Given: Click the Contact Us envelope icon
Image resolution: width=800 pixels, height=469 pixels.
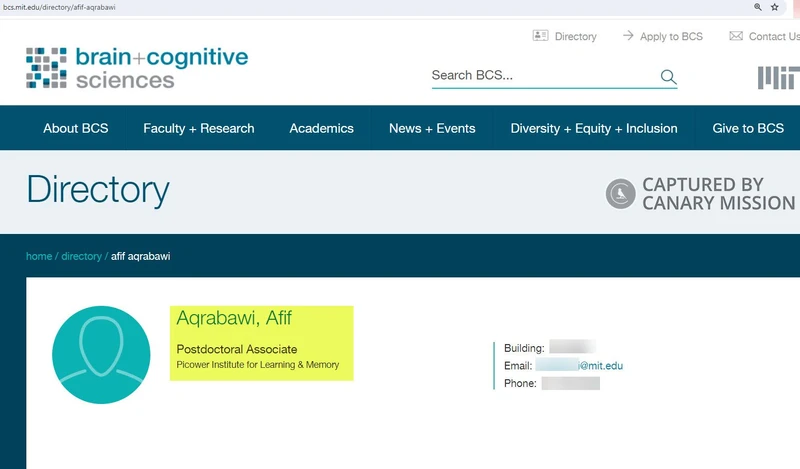Looking at the screenshot, I should click(x=736, y=36).
